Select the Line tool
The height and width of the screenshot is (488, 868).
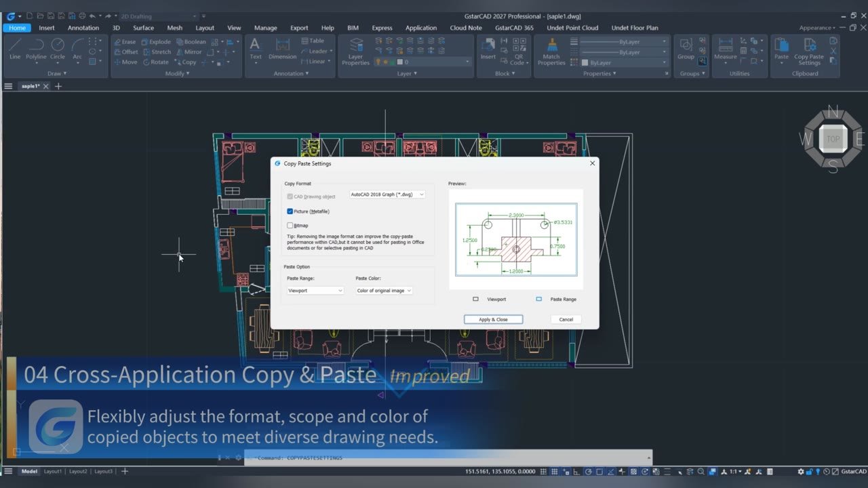(x=15, y=49)
